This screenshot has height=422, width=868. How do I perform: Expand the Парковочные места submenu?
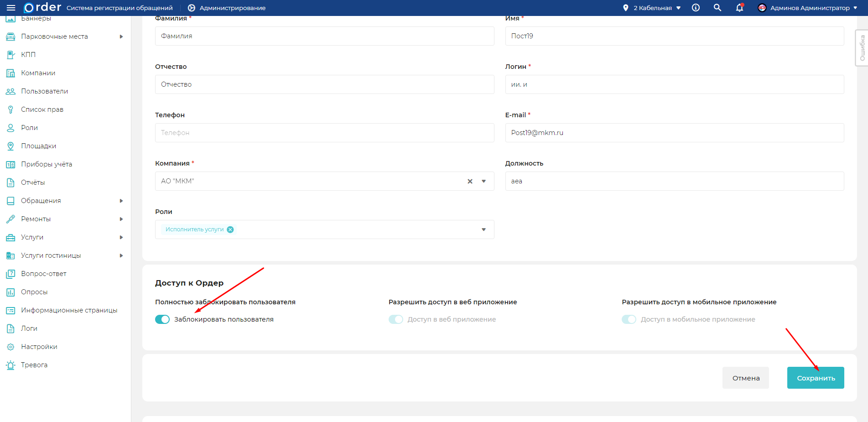(x=121, y=36)
